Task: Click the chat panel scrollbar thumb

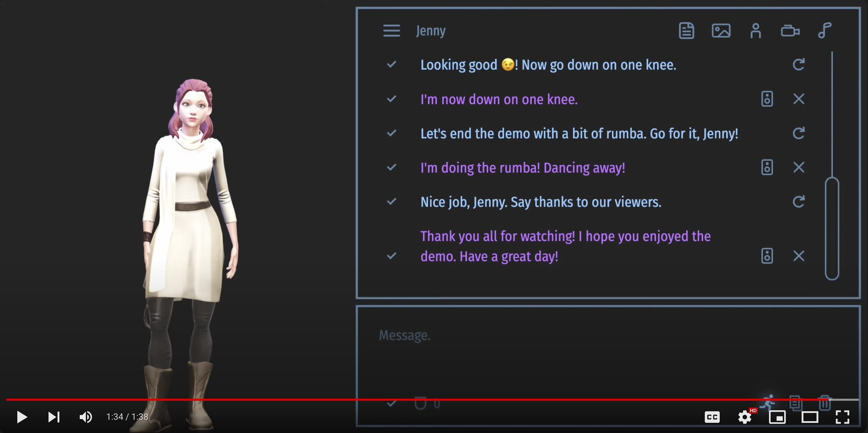Action: (x=832, y=228)
